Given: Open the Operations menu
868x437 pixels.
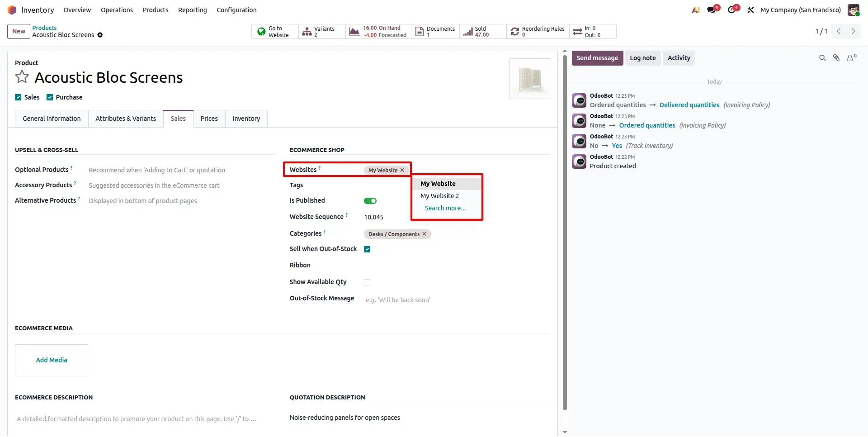Looking at the screenshot, I should point(117,10).
